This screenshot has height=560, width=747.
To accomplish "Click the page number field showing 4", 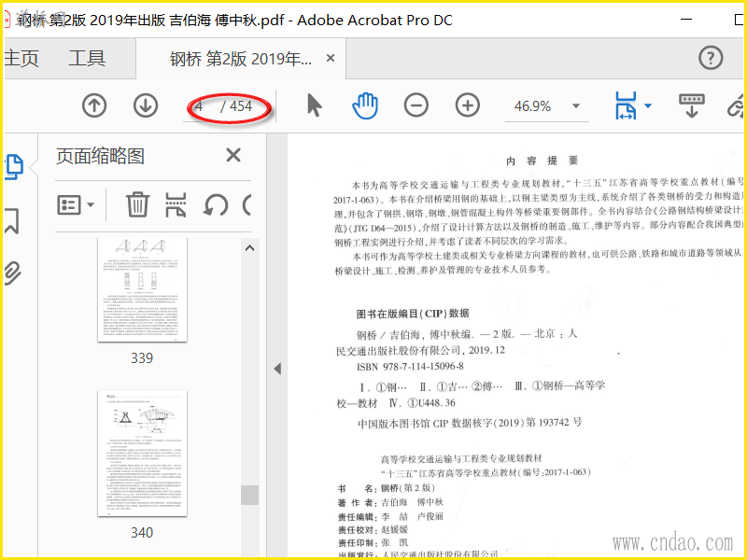I will point(199,106).
